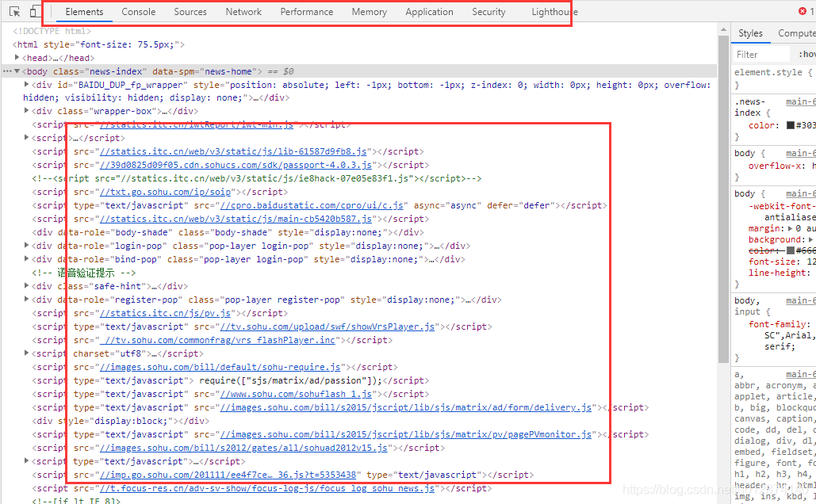Open the passport-4.0.3.js link
The width and height of the screenshot is (816, 504).
click(236, 165)
